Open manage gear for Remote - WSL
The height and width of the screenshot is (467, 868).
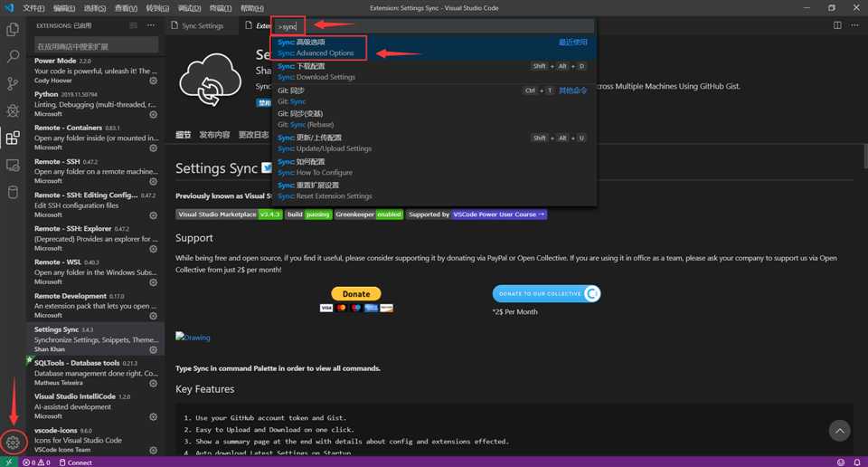[154, 282]
